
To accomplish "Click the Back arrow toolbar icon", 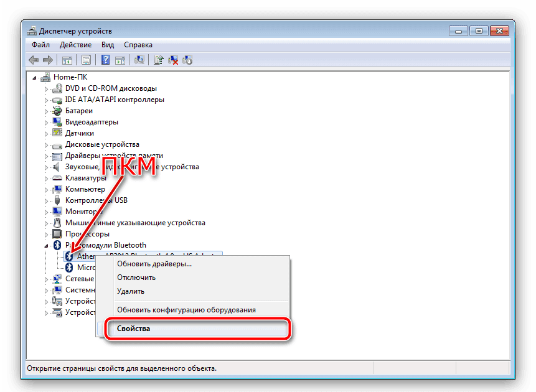I will coord(34,60).
